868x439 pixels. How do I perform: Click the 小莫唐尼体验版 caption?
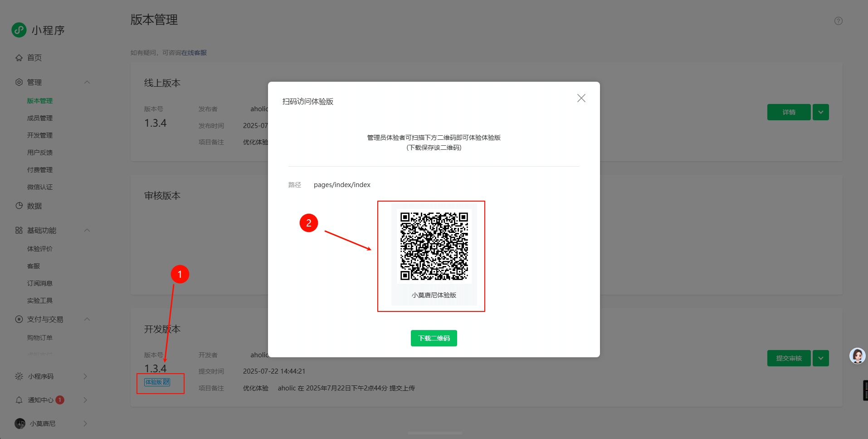434,295
